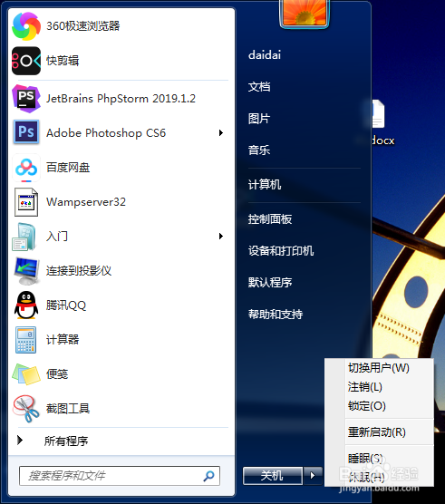Click the arrow next to 关机 button
Image resolution: width=445 pixels, height=504 pixels.
[313, 475]
